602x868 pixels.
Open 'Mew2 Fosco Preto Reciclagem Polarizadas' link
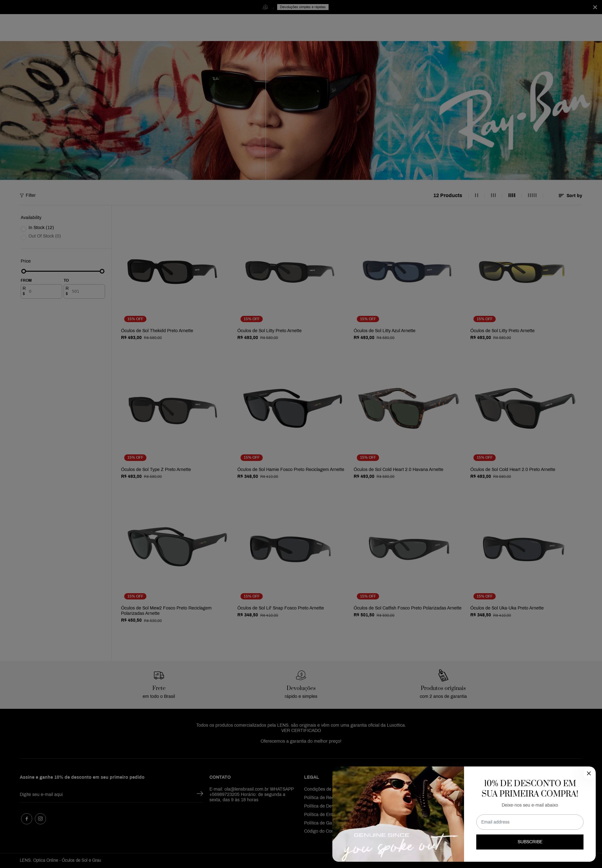(x=166, y=611)
